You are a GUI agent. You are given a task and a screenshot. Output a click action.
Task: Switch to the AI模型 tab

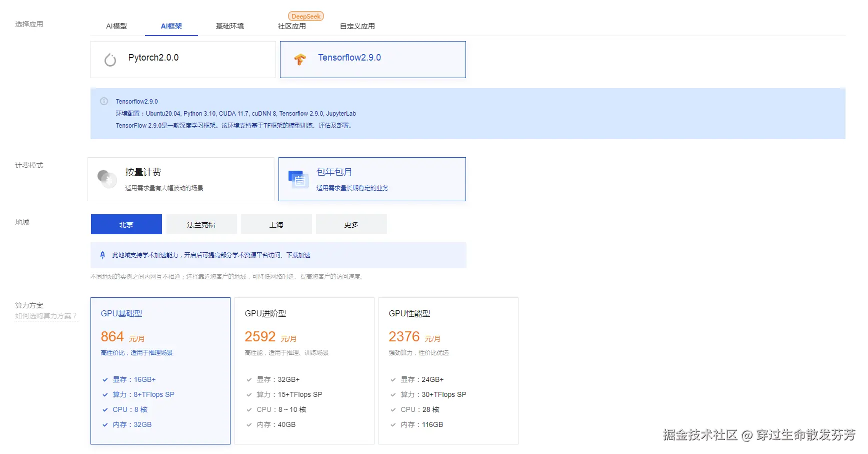[x=115, y=26]
